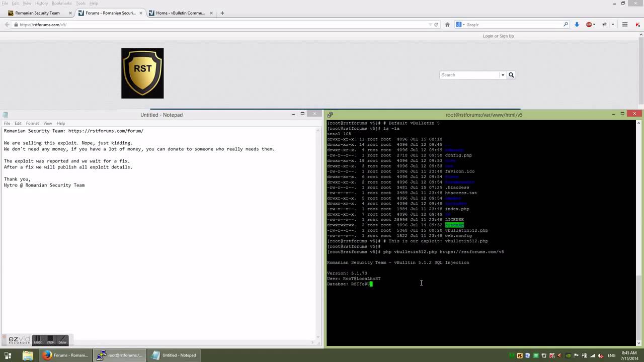Open the Adblock Plus dropdown arrow
644x362 pixels.
click(594, 24)
